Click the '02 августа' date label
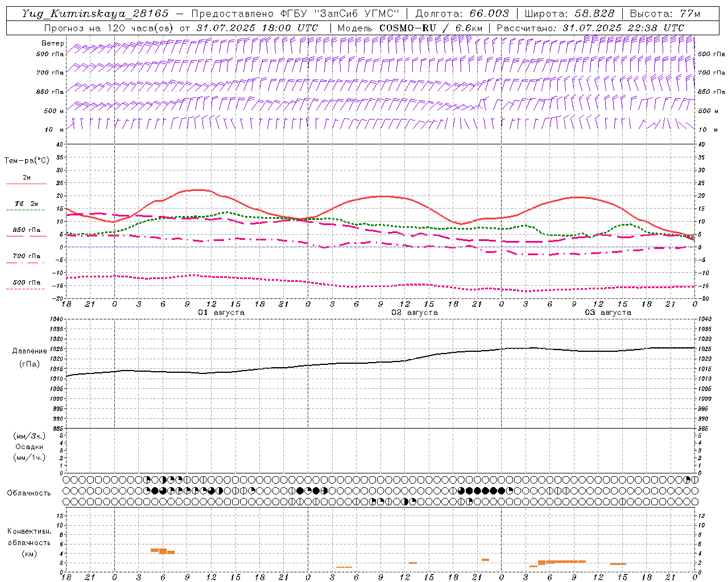Image resolution: width=728 pixels, height=582 pixels. pos(415,313)
